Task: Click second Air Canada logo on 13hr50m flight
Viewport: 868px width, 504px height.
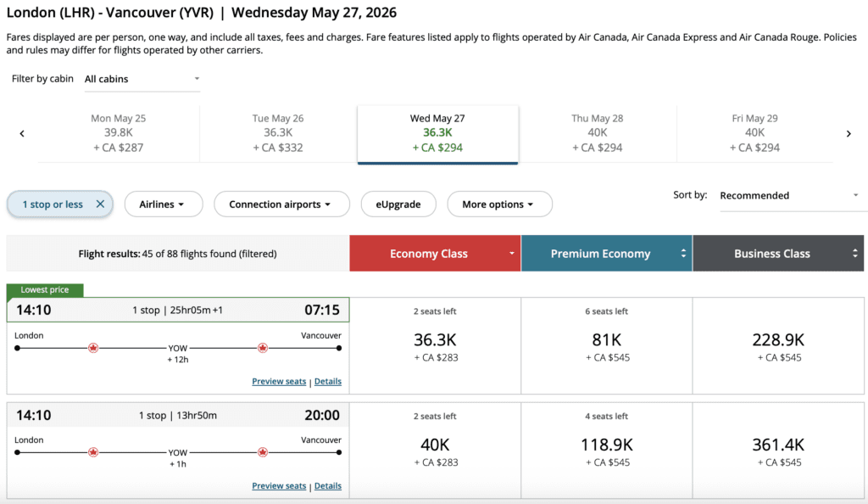Action: 263,452
